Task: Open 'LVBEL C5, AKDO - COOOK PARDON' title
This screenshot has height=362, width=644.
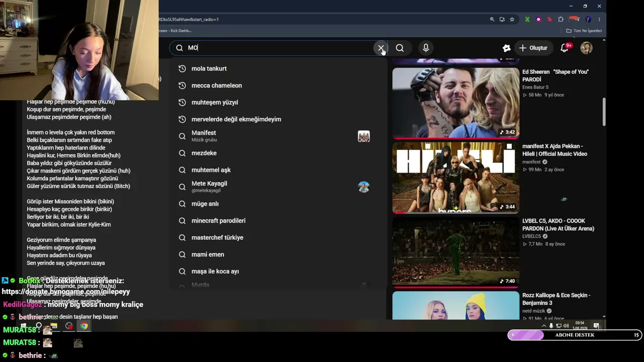Action: (x=558, y=224)
